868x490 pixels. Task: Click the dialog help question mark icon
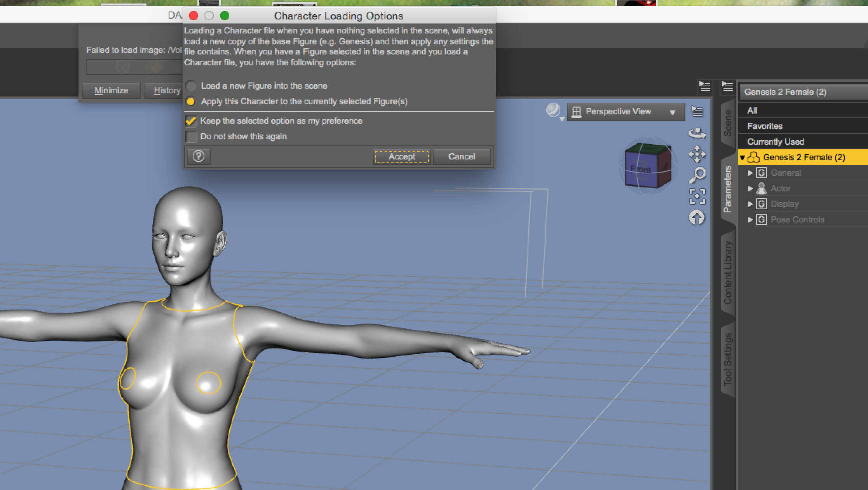point(199,156)
